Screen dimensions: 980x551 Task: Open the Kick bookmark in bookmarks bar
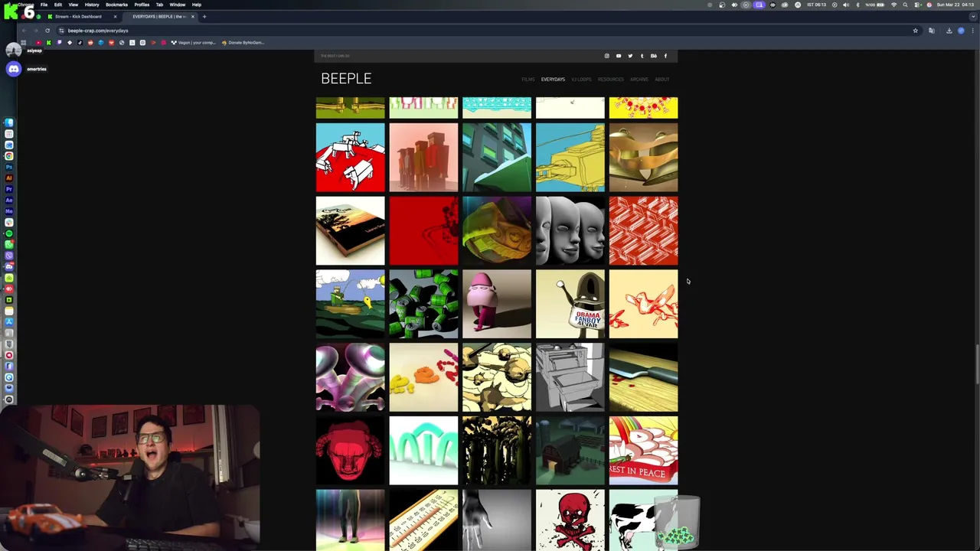(x=49, y=43)
